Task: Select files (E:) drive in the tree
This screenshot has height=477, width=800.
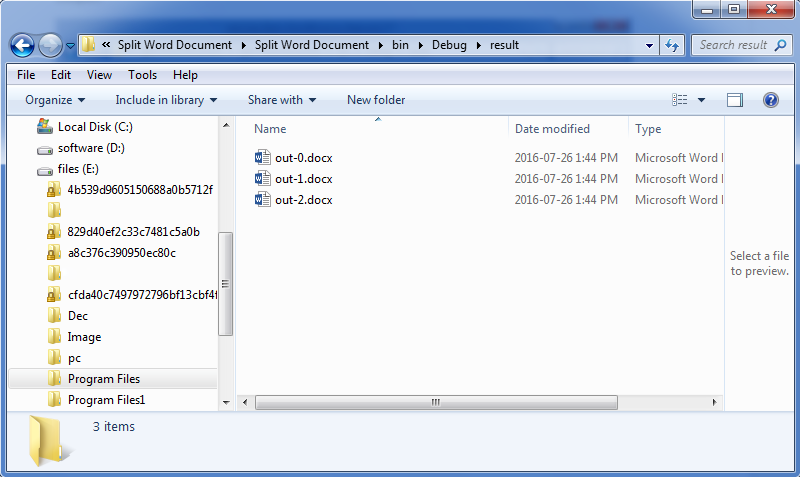Action: click(x=78, y=169)
